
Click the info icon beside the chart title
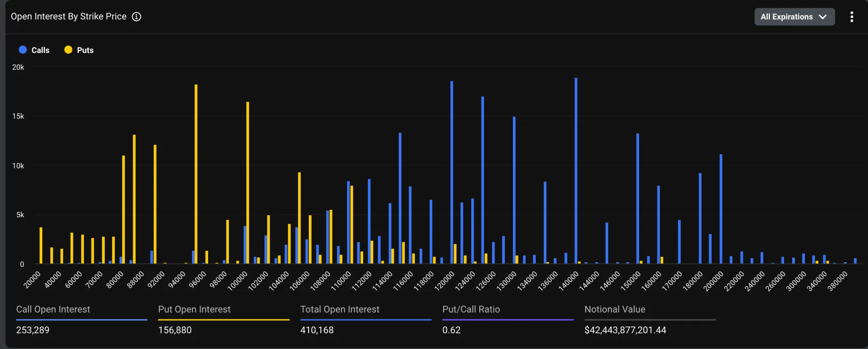click(136, 17)
